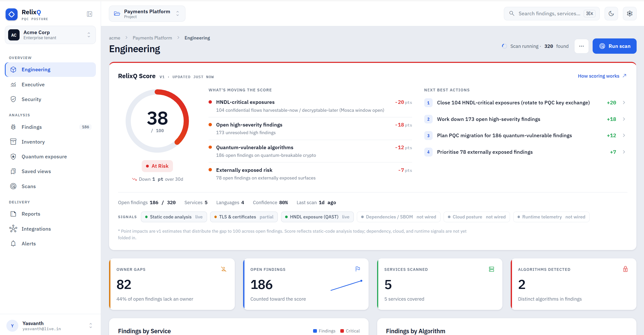Click the AC tenant avatar

[x=14, y=35]
